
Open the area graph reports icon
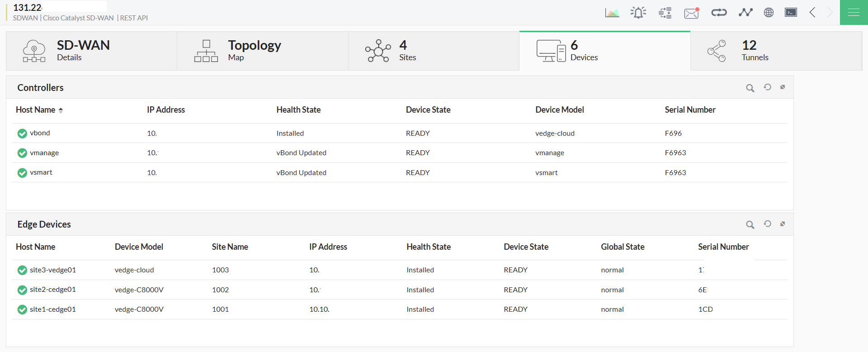click(612, 13)
